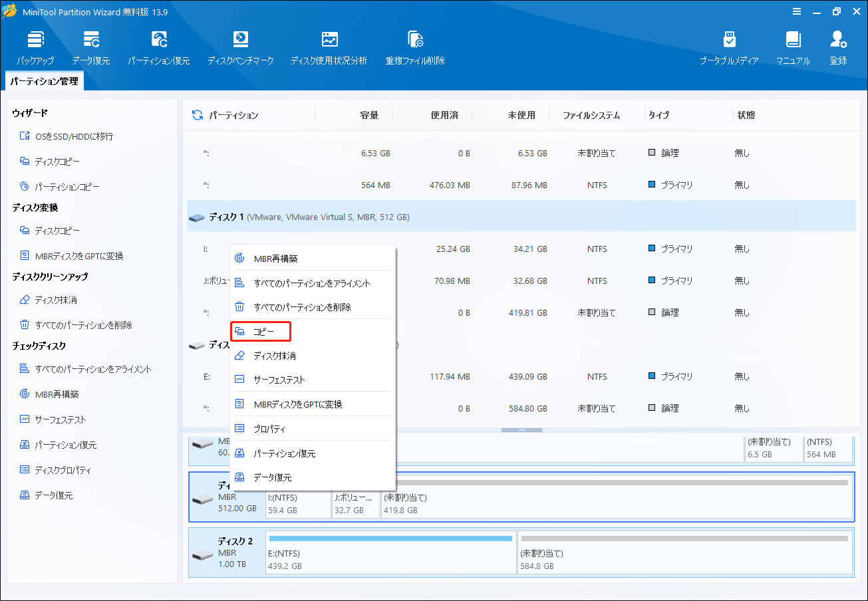Select row with 419.81 GB unused
This screenshot has width=868, height=601.
click(x=521, y=312)
